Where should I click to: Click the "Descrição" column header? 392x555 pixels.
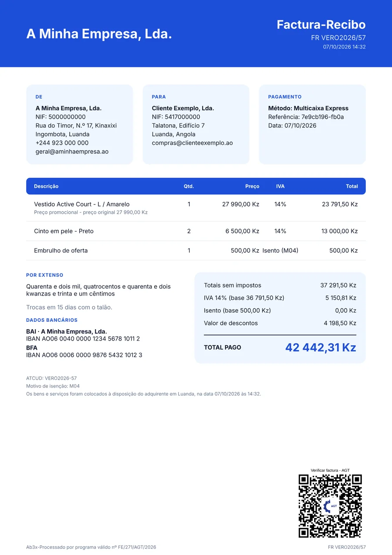pyautogui.click(x=46, y=186)
